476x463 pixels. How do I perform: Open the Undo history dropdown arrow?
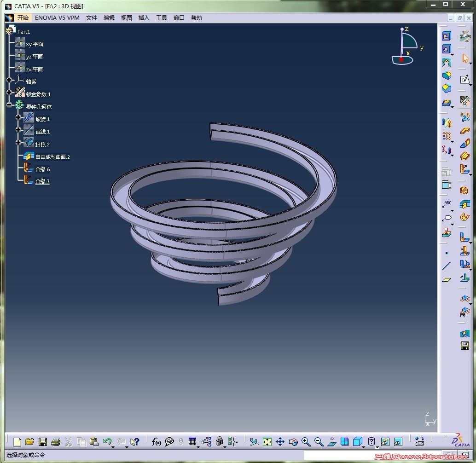(x=113, y=447)
